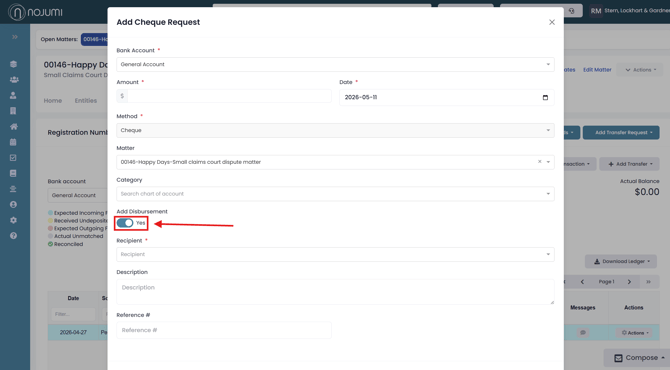Toggle the Add Disbursement switch
The image size is (670, 370).
click(x=125, y=223)
